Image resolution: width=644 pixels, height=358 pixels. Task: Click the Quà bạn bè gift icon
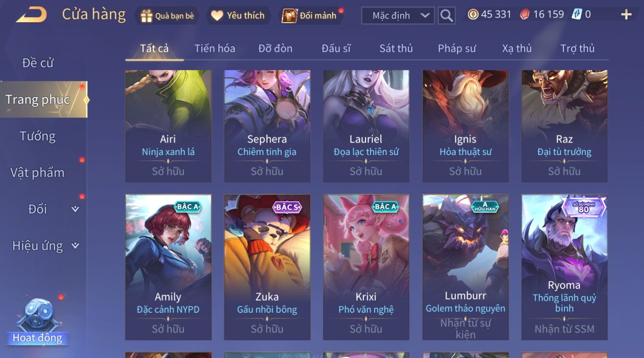[146, 16]
